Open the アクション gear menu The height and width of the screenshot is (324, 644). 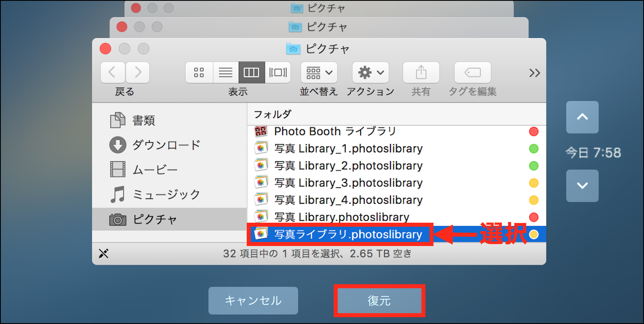click(x=370, y=72)
